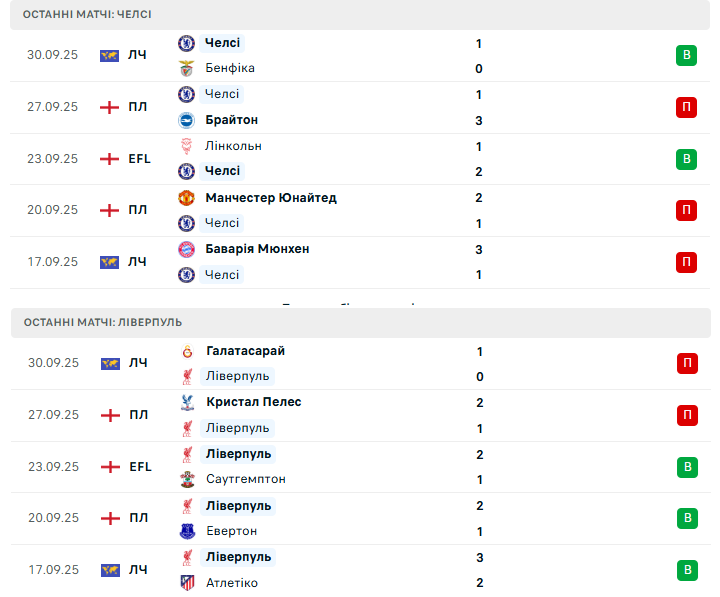Viewport: 720px width, 597px height.
Task: Click the Brighton club crest icon
Action: [x=186, y=120]
